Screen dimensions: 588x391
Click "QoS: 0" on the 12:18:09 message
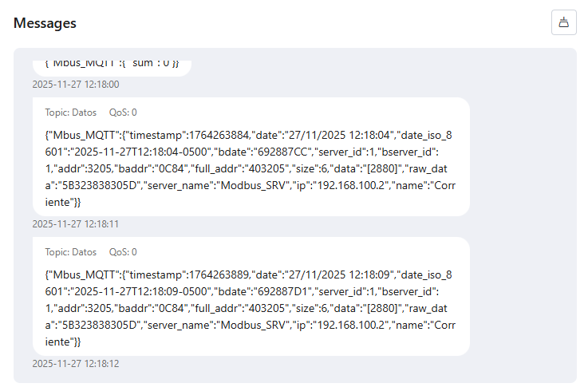123,252
